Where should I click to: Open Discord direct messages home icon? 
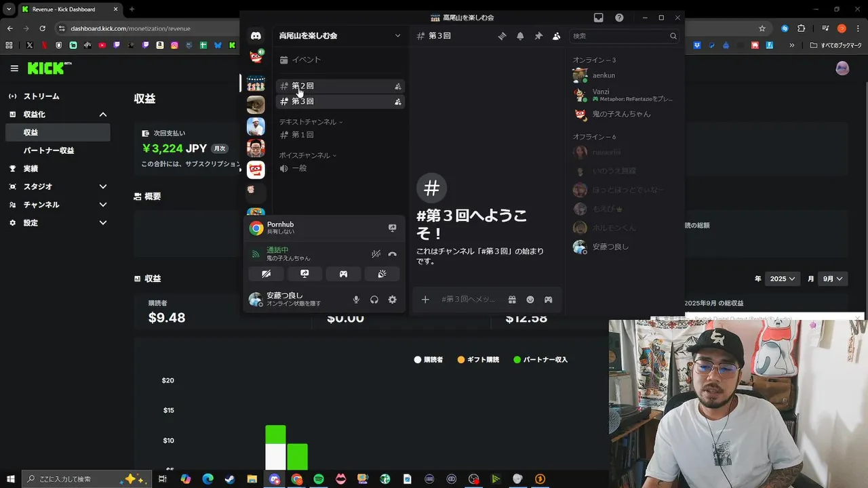click(x=256, y=36)
